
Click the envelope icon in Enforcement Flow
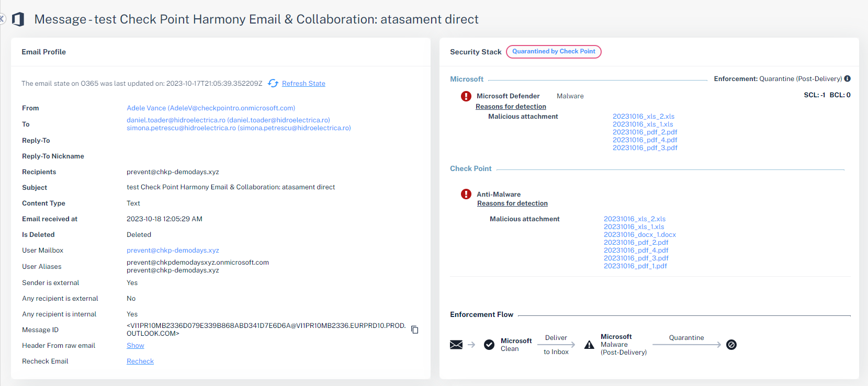point(456,344)
